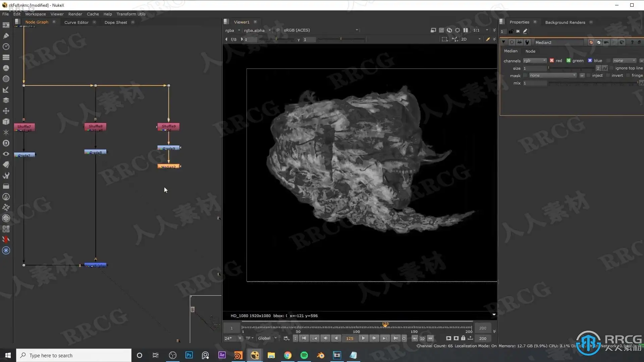Open the channels rgb dropdown
644x362 pixels.
point(535,61)
